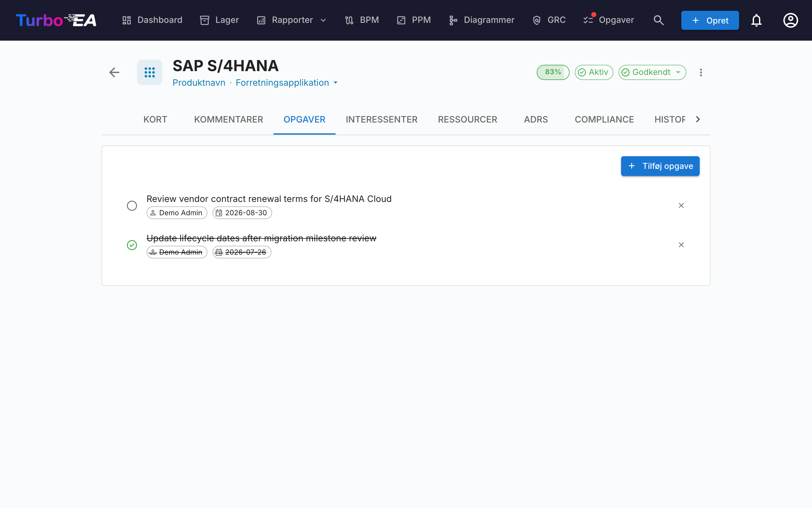812x508 pixels.
Task: Go back with the arrow icon
Action: (x=115, y=72)
